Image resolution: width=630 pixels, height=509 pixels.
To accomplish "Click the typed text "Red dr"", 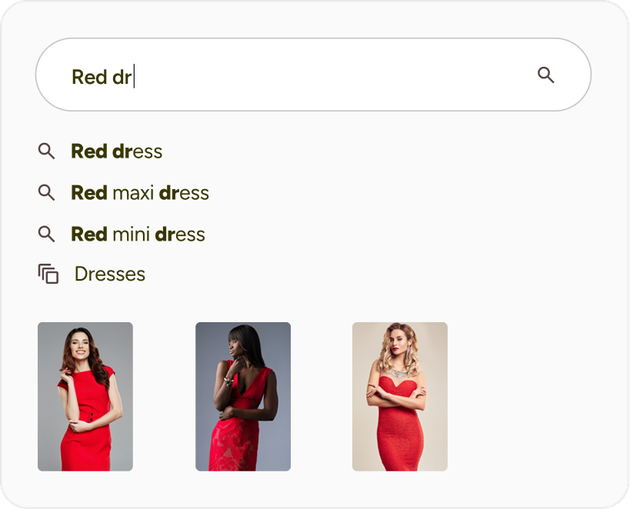I will (101, 77).
